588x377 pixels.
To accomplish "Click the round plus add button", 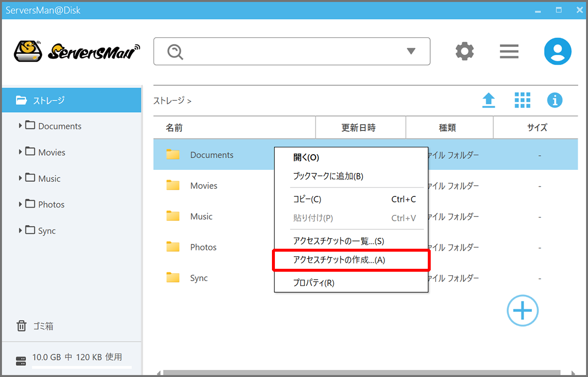I will coord(522,310).
